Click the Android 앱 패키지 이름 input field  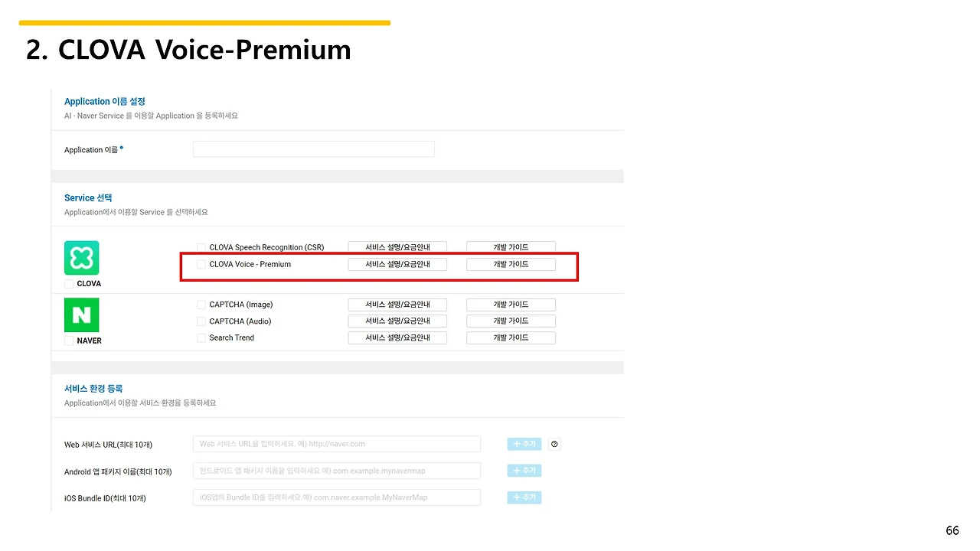(x=337, y=471)
